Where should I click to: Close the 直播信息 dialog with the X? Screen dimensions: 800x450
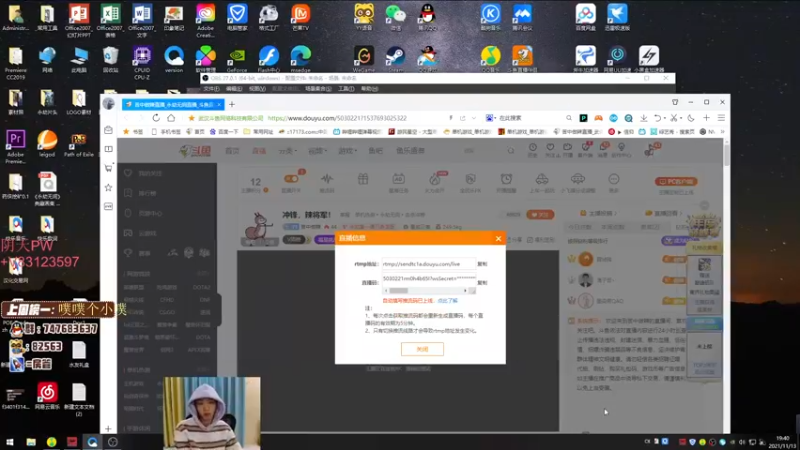pyautogui.click(x=498, y=238)
